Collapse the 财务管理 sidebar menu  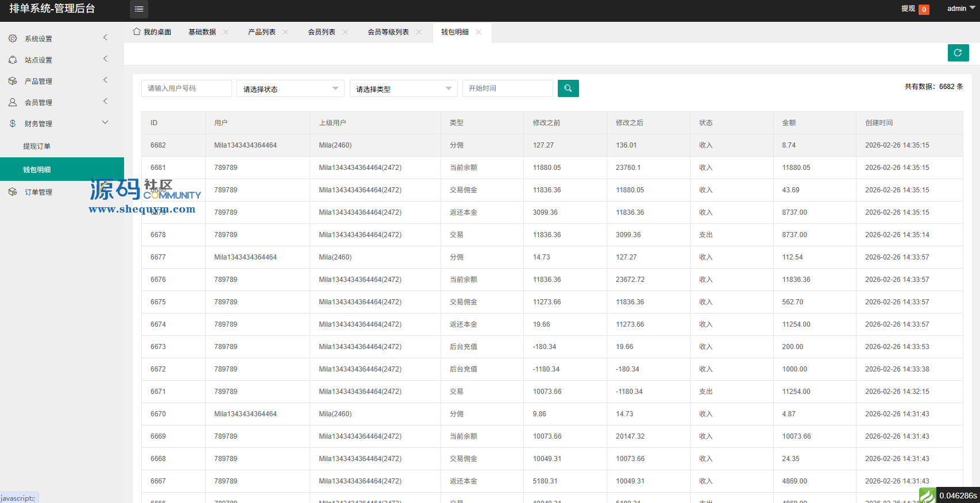[x=38, y=123]
